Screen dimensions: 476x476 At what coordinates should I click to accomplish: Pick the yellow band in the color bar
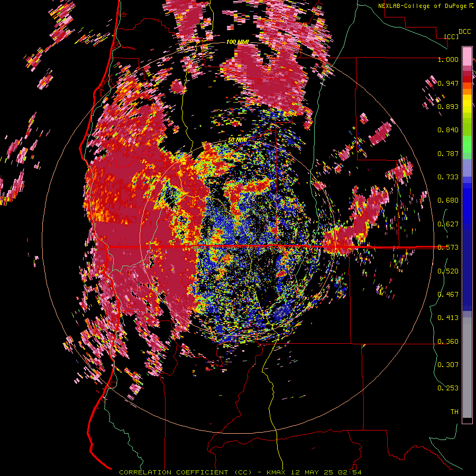[467, 104]
